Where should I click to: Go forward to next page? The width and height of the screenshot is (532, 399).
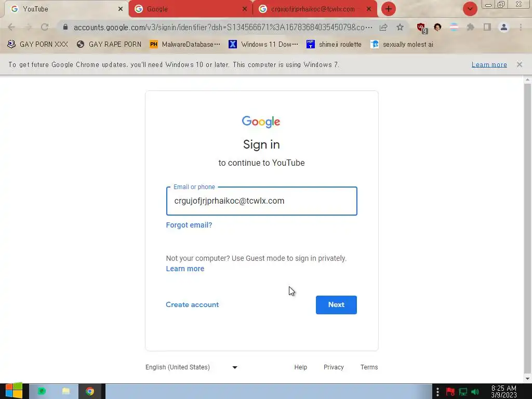(x=28, y=27)
